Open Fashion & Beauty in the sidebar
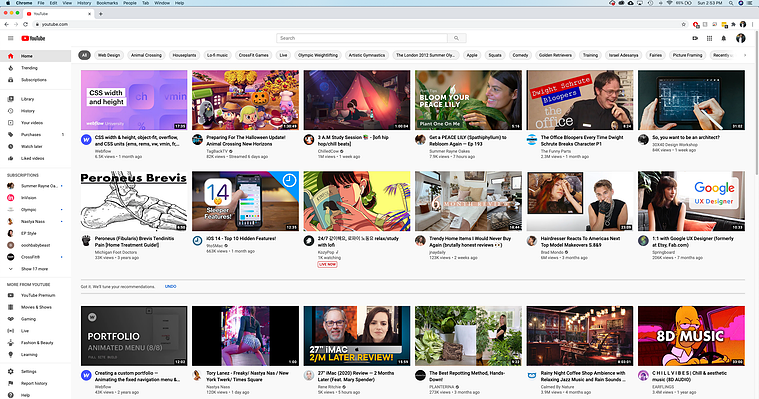759x399 pixels. (x=35, y=343)
